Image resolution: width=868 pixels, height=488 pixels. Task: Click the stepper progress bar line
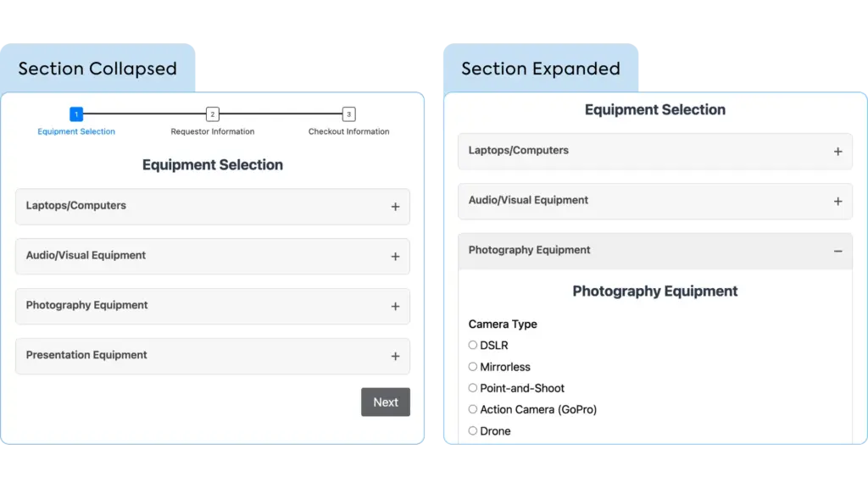click(144, 114)
